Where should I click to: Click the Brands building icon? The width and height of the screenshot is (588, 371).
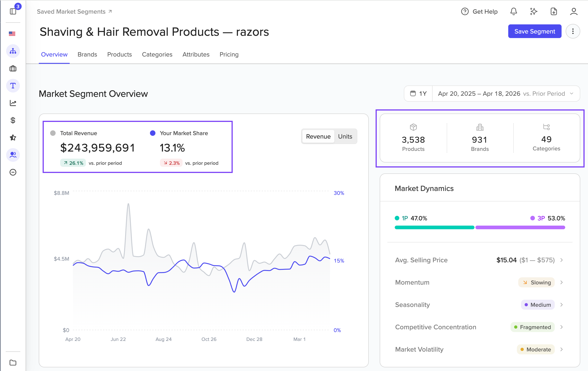480,127
